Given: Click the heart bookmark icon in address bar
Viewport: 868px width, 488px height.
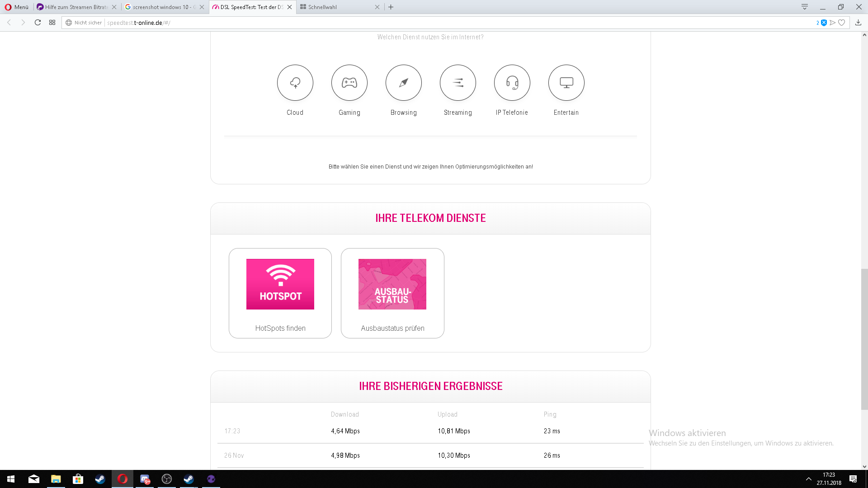Looking at the screenshot, I should click(841, 23).
